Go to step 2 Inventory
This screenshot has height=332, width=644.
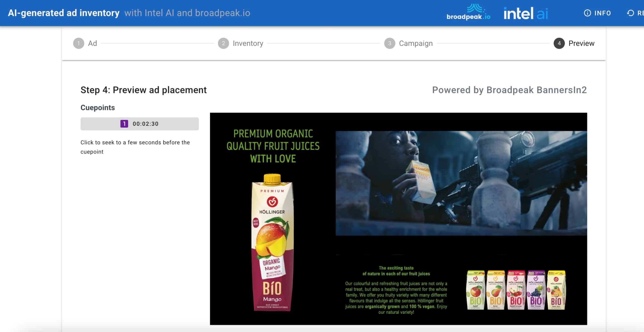coord(240,43)
